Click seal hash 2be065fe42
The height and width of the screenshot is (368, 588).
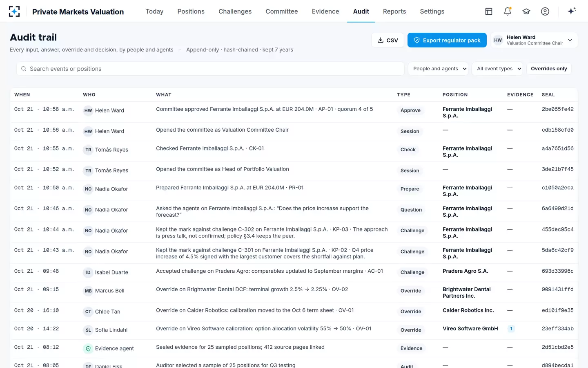click(558, 109)
